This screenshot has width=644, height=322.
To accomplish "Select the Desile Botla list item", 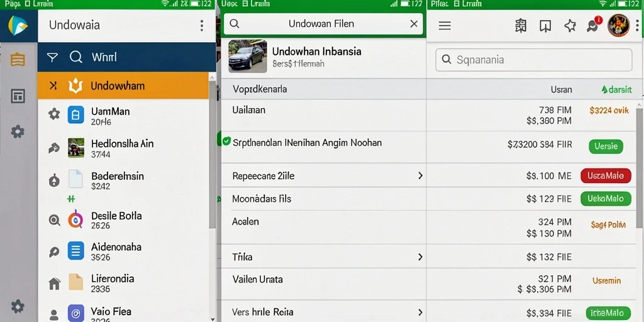I will coord(124,220).
